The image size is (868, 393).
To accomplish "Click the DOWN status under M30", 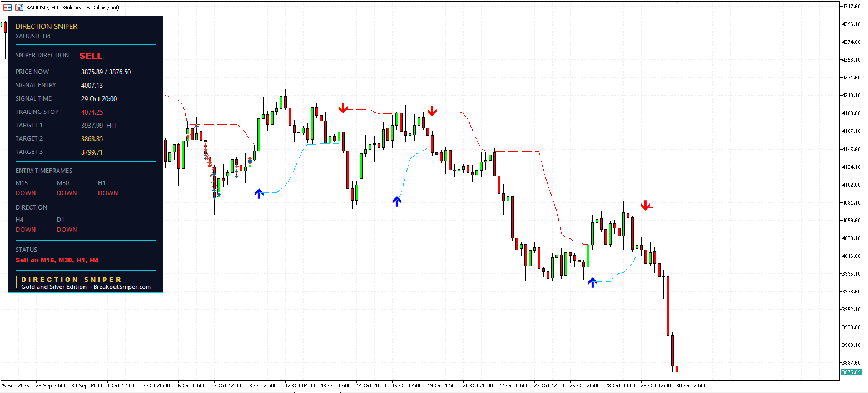I will coord(67,193).
